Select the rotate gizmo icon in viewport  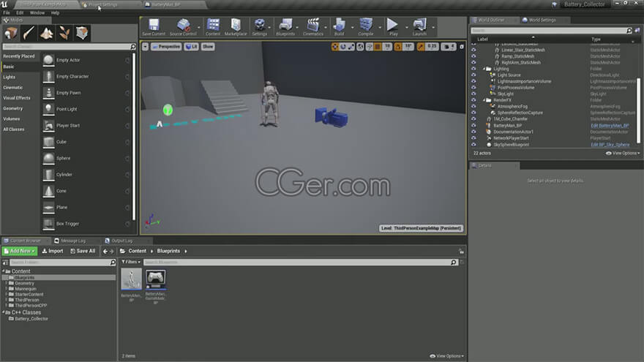[343, 47]
